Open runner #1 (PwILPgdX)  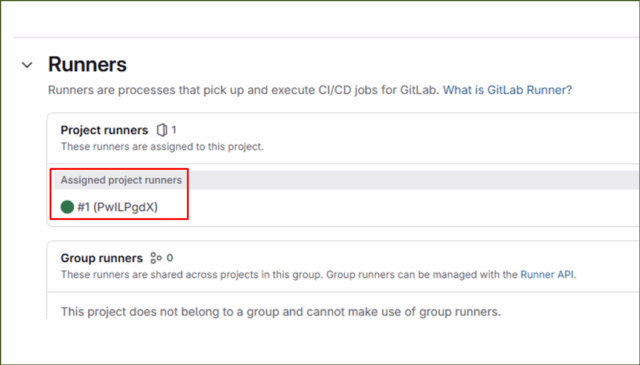point(118,207)
